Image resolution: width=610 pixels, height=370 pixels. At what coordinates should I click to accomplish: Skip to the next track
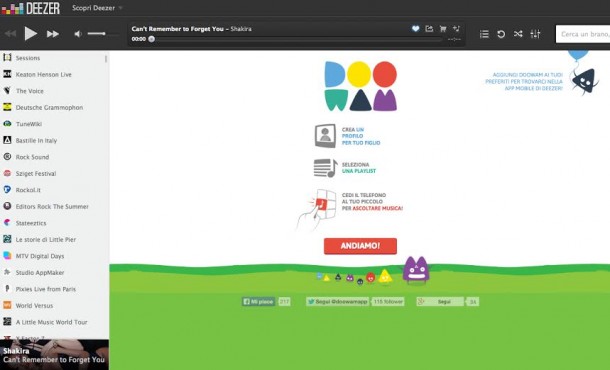(x=53, y=34)
